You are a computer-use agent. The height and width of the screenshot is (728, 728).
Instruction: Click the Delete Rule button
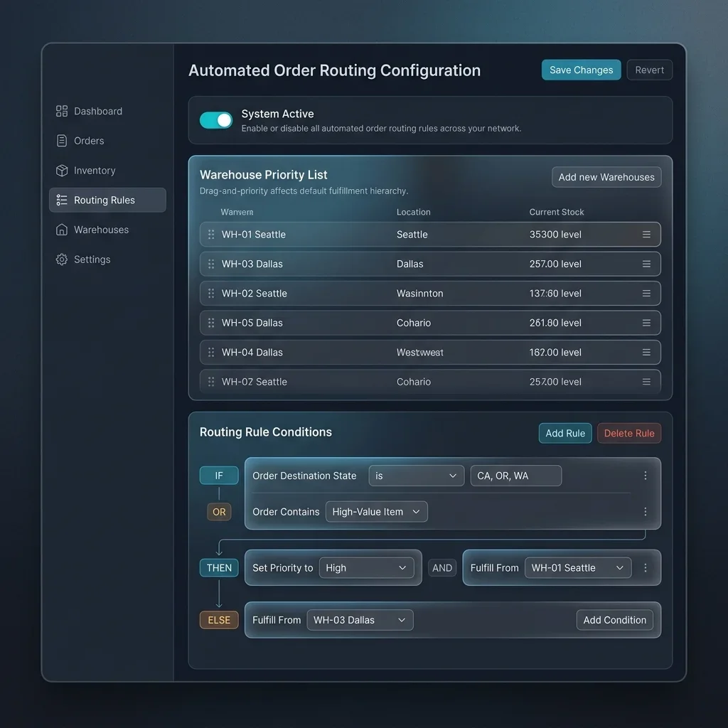tap(629, 433)
